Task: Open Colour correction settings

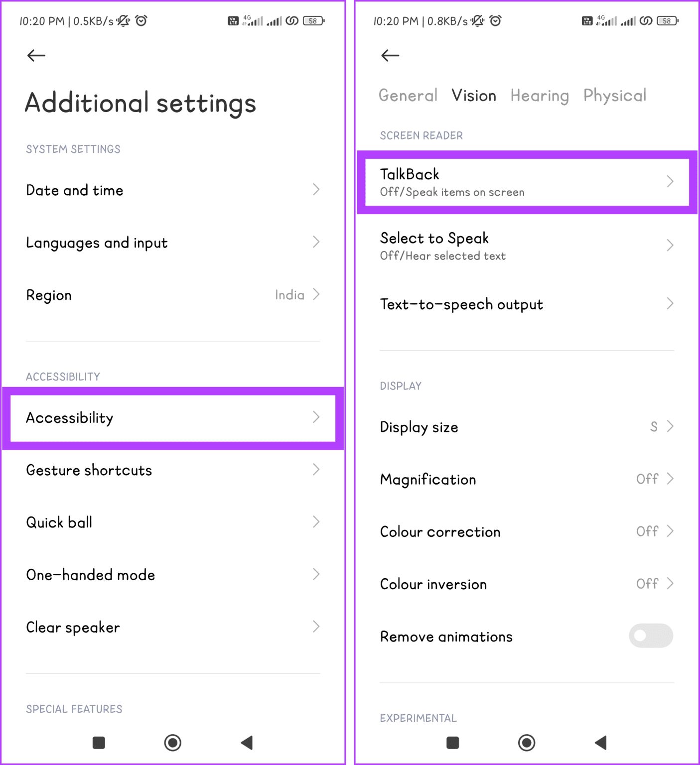Action: 526,531
